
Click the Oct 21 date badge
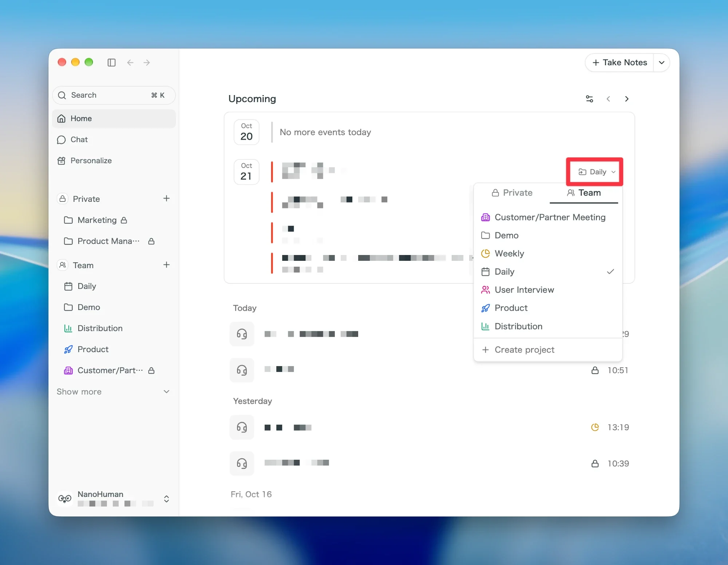tap(246, 172)
